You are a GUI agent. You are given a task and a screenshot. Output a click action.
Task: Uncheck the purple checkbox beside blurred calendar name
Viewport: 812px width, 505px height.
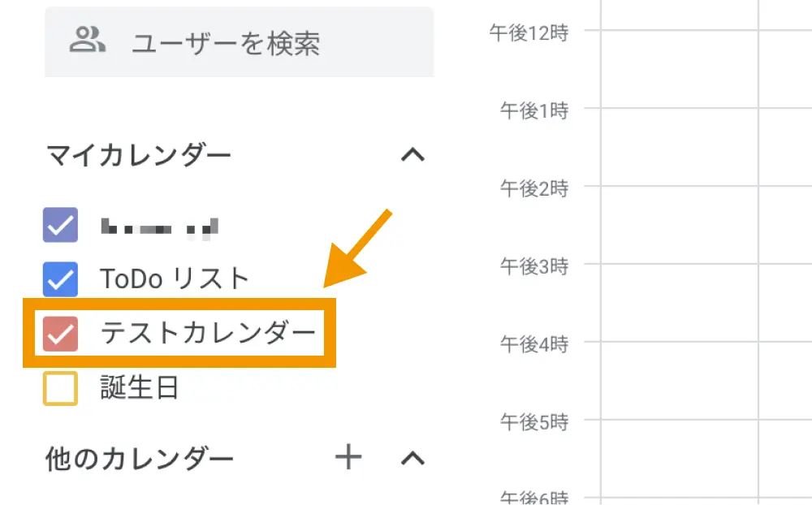pos(60,226)
